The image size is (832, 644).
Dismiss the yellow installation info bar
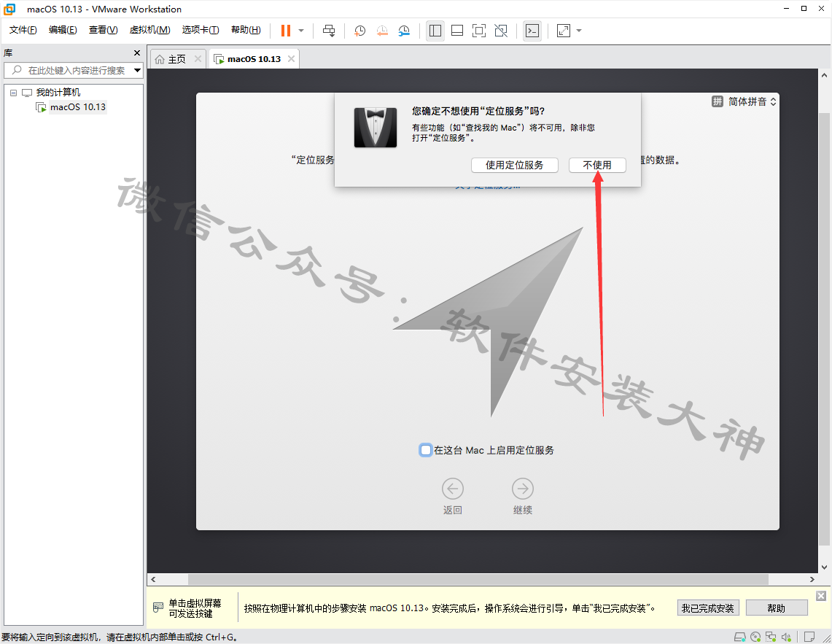[x=821, y=596]
